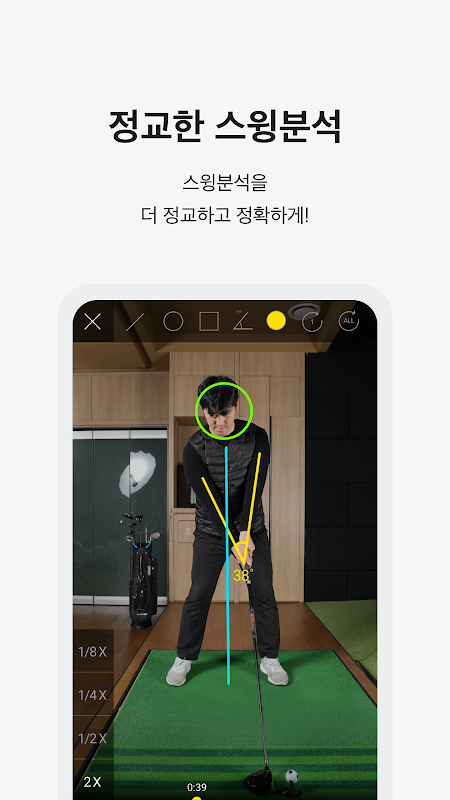Set playback speed to 1/4X

pos(93,695)
